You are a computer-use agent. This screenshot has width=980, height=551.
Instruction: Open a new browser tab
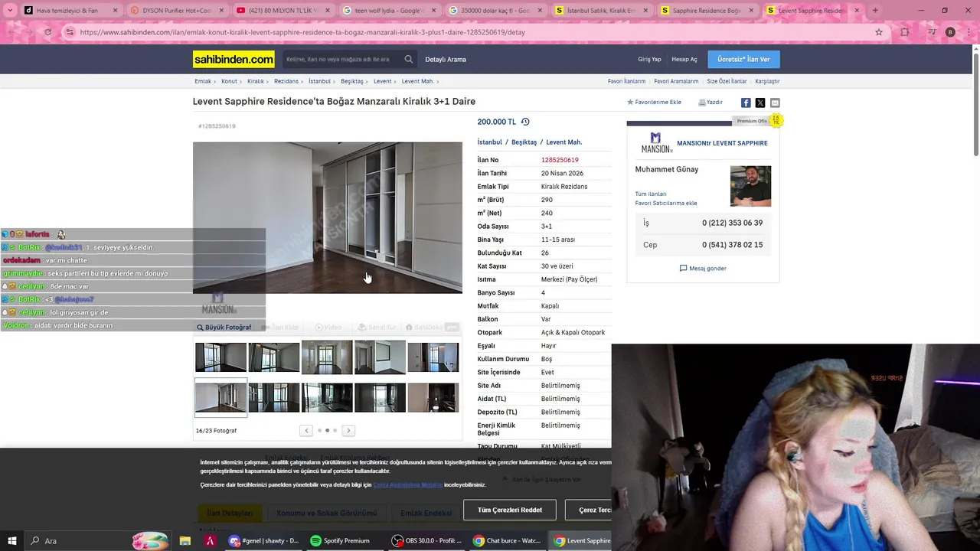(x=875, y=11)
